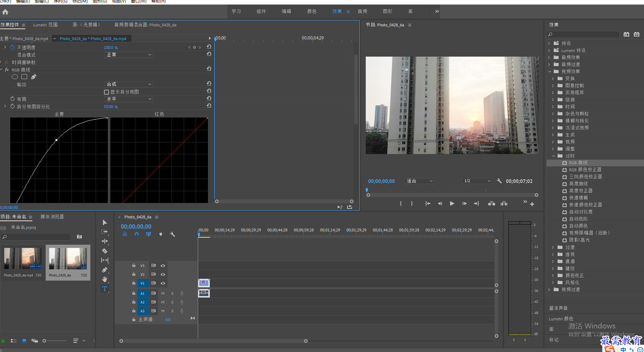Enable 显示拆分视图 checkbox
Image resolution: width=644 pixels, height=352 pixels.
(x=106, y=92)
